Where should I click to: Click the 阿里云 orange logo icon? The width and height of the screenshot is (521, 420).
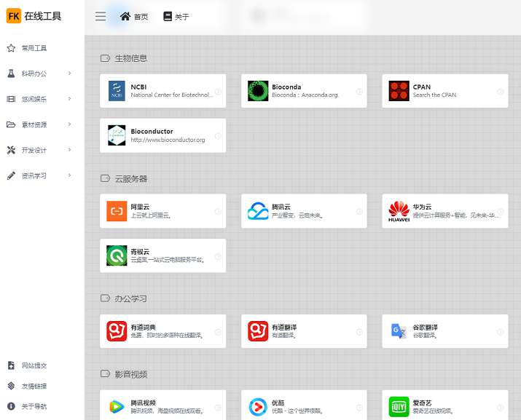coord(117,211)
